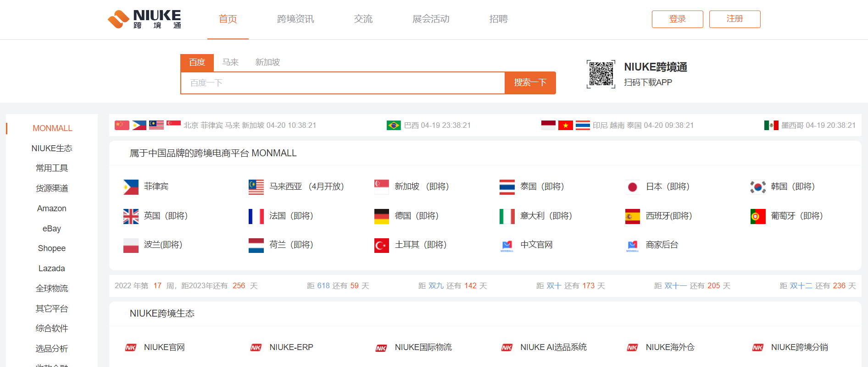The height and width of the screenshot is (367, 868).
Task: Click the UK flag icon beside 英国
Action: (x=131, y=216)
